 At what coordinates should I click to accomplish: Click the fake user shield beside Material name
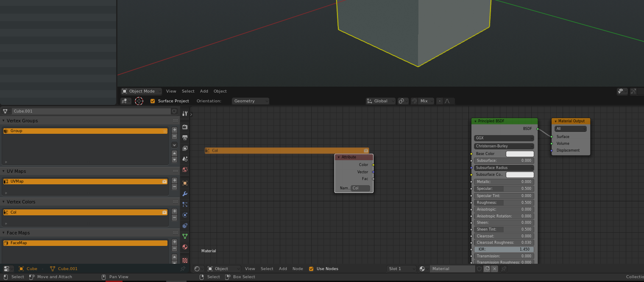tap(479, 269)
